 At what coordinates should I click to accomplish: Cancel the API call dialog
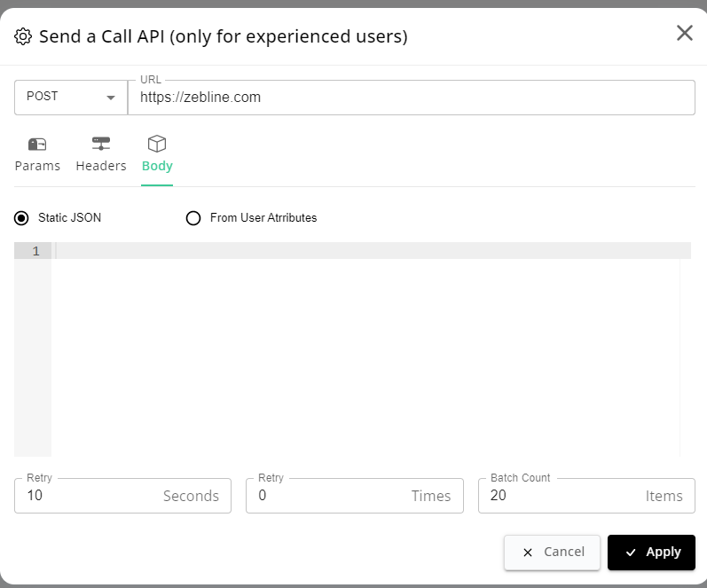pos(552,553)
